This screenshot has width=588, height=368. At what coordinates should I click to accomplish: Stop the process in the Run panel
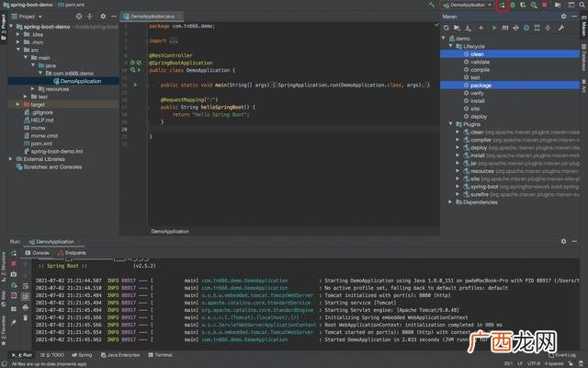[14, 264]
